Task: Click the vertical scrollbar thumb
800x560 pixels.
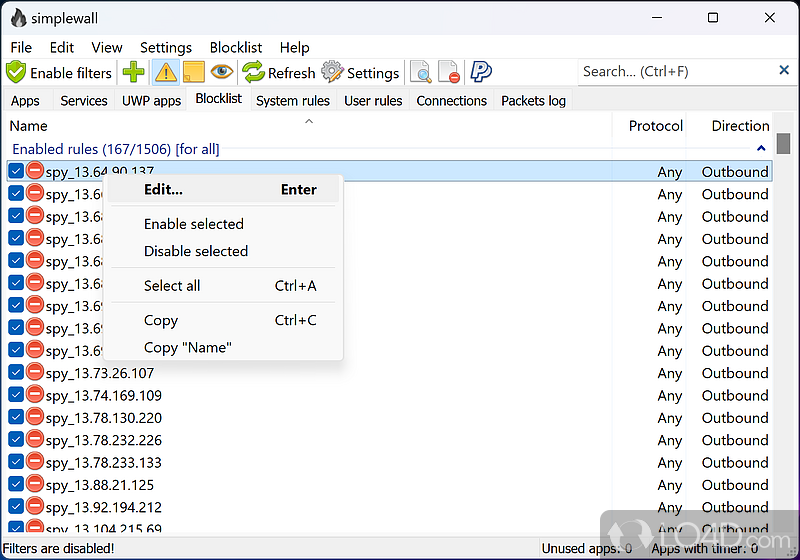Action: [x=783, y=143]
